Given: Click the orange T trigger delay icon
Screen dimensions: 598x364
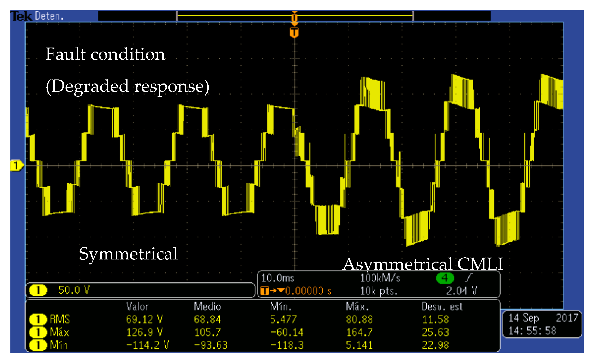Looking at the screenshot, I should (x=264, y=291).
